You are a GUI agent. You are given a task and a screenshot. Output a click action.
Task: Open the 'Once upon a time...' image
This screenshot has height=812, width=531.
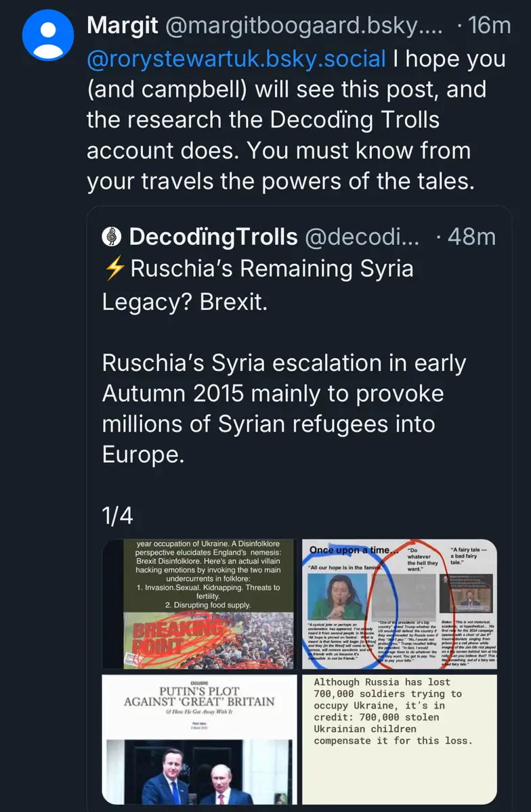[x=399, y=604]
